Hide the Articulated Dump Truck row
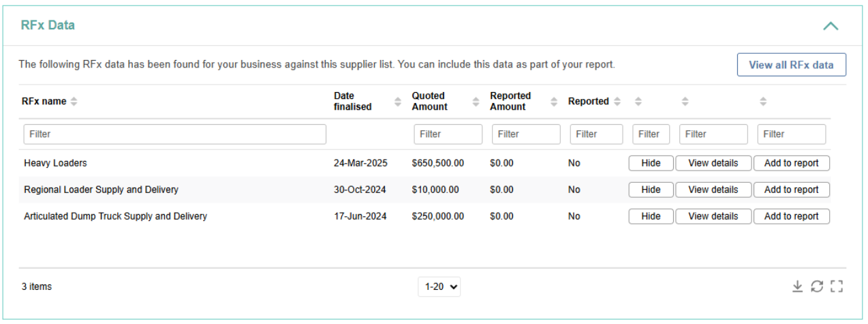Image resolution: width=868 pixels, height=324 pixels. [x=651, y=216]
